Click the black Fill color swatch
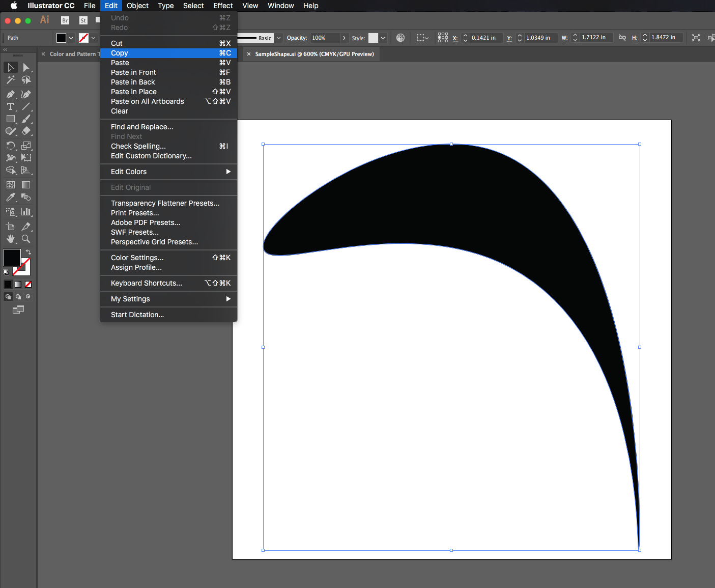 (11, 257)
